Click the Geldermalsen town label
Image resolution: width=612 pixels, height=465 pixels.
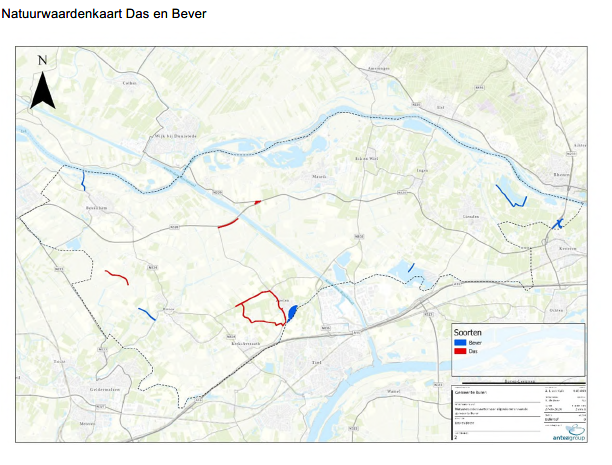tap(105, 389)
